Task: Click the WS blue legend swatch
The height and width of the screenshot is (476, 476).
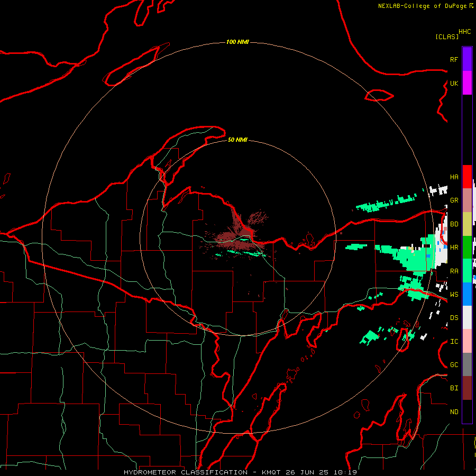Action: point(467,294)
